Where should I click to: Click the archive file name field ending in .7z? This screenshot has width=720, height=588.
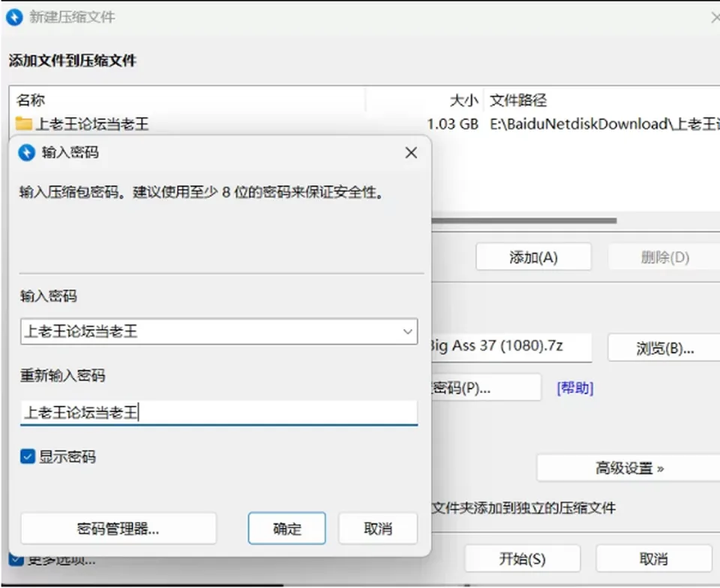point(511,347)
